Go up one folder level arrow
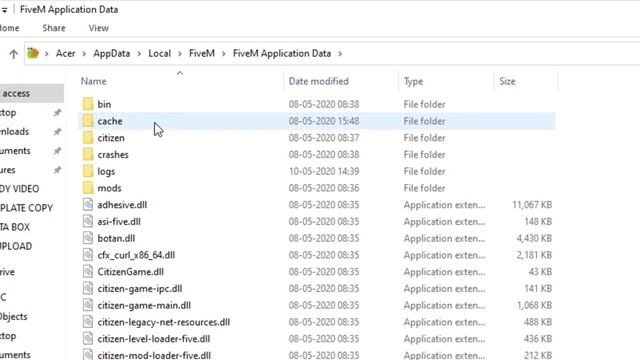This screenshot has height=360, width=640. [x=13, y=53]
